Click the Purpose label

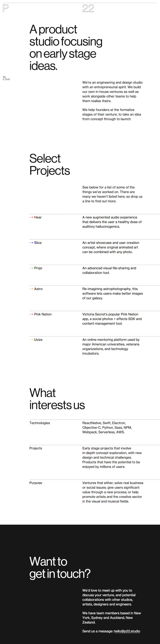click(36, 483)
